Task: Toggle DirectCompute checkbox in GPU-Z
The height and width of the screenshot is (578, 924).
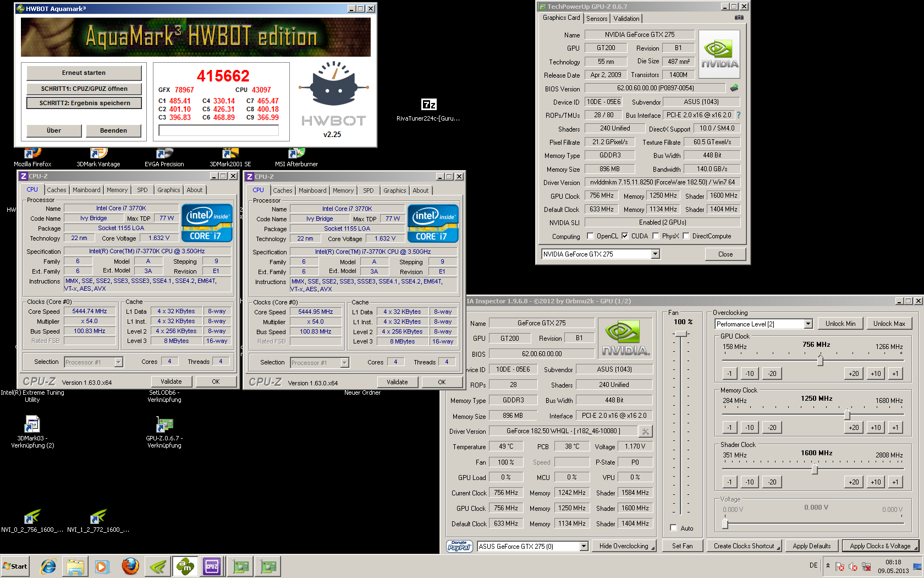Action: coord(686,236)
